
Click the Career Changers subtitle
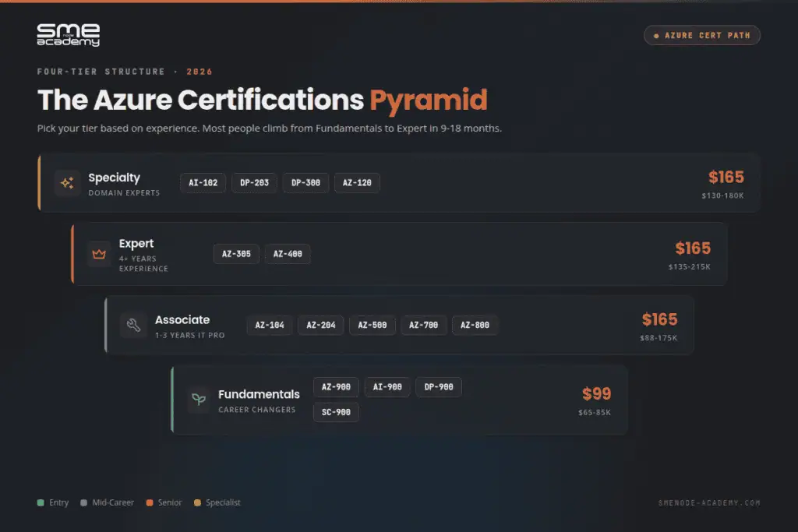(257, 410)
